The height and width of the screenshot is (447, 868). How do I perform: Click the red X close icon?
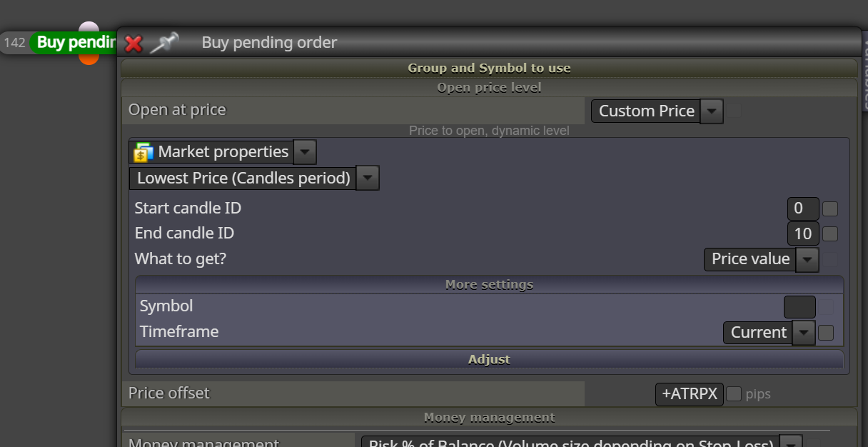[133, 44]
